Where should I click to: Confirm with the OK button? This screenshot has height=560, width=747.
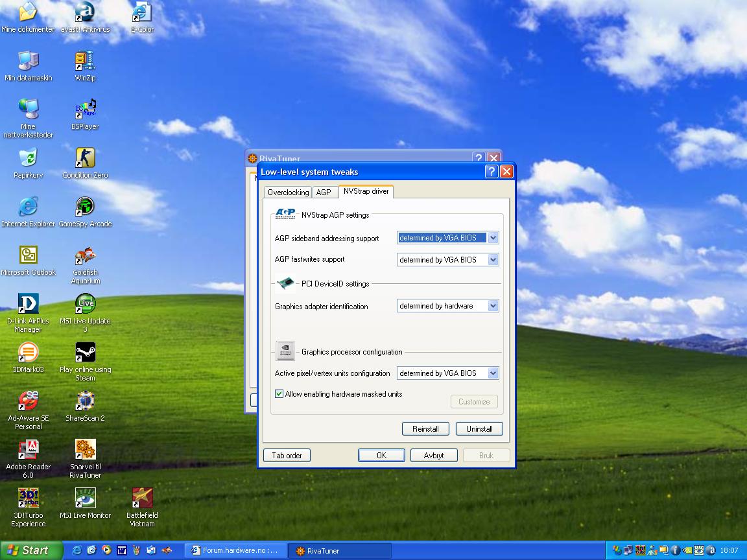(x=381, y=455)
